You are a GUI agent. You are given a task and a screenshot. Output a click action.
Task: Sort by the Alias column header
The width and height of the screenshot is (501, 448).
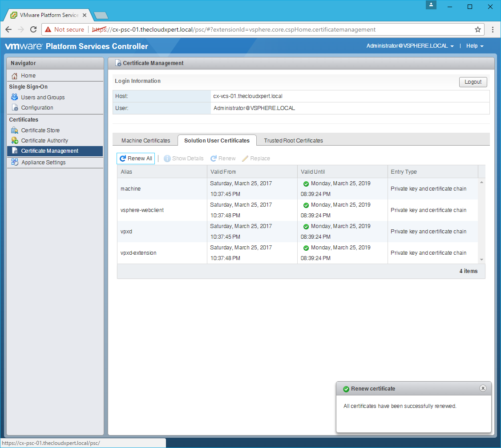coord(162,171)
